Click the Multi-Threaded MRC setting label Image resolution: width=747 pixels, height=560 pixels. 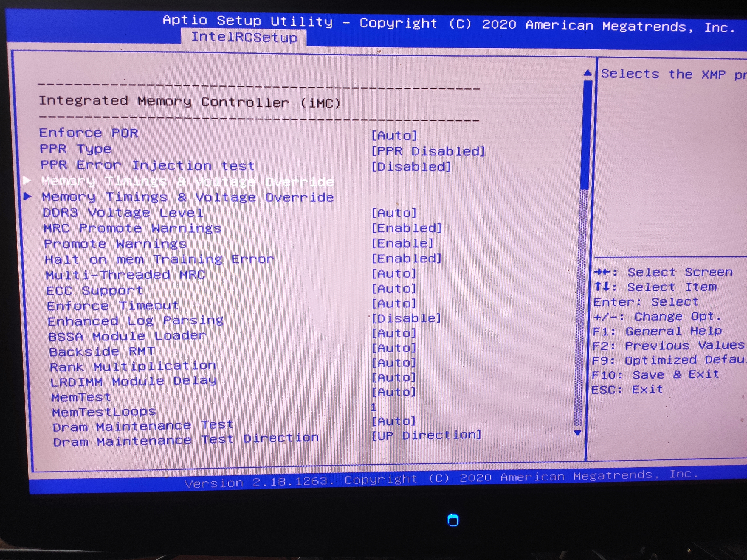[x=125, y=275]
